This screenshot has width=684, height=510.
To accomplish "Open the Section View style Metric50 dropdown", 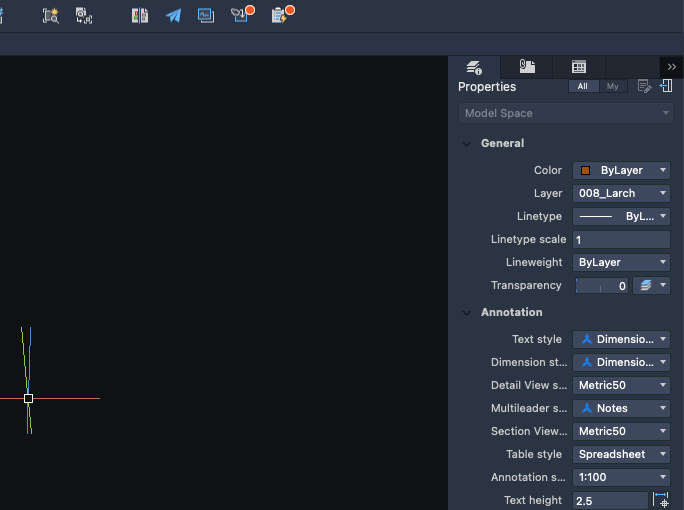I will pos(621,431).
